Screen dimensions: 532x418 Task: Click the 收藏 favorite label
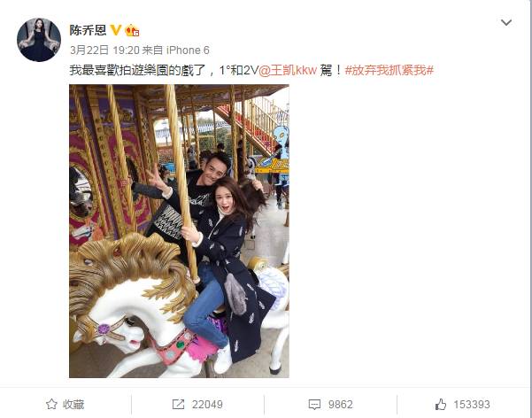(x=73, y=405)
